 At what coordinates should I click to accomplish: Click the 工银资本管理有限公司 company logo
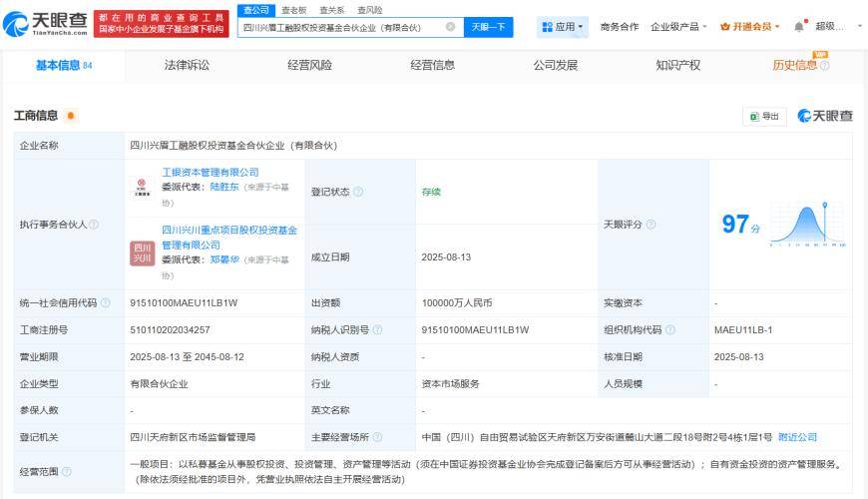point(142,188)
